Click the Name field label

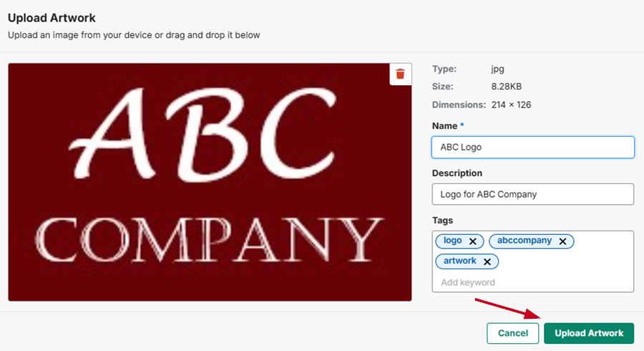click(x=444, y=125)
